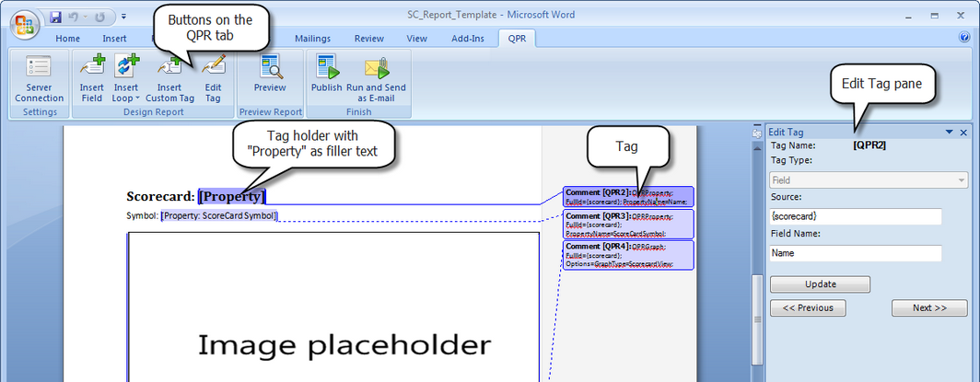Open the Tag Type Field combo box
Screen dimensions: 980x382
869,180
